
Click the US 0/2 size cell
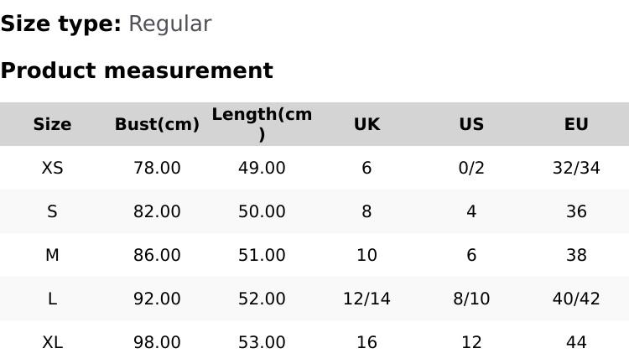click(x=471, y=168)
